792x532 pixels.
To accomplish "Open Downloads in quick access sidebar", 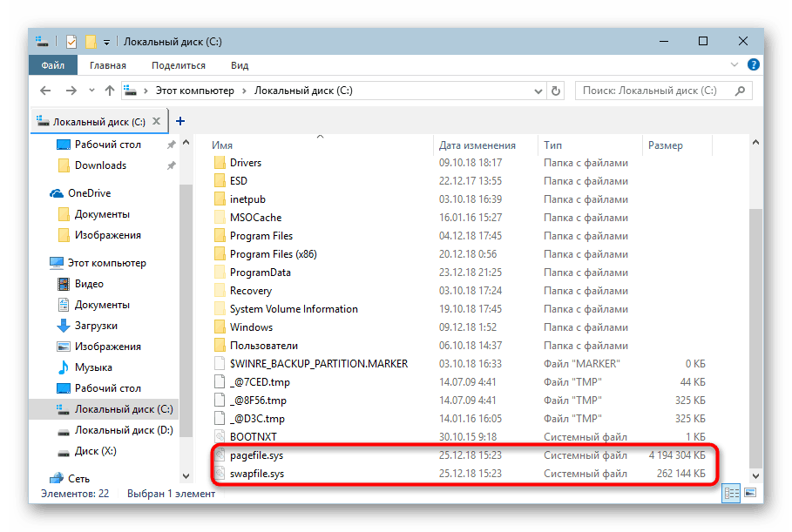I will 100,165.
